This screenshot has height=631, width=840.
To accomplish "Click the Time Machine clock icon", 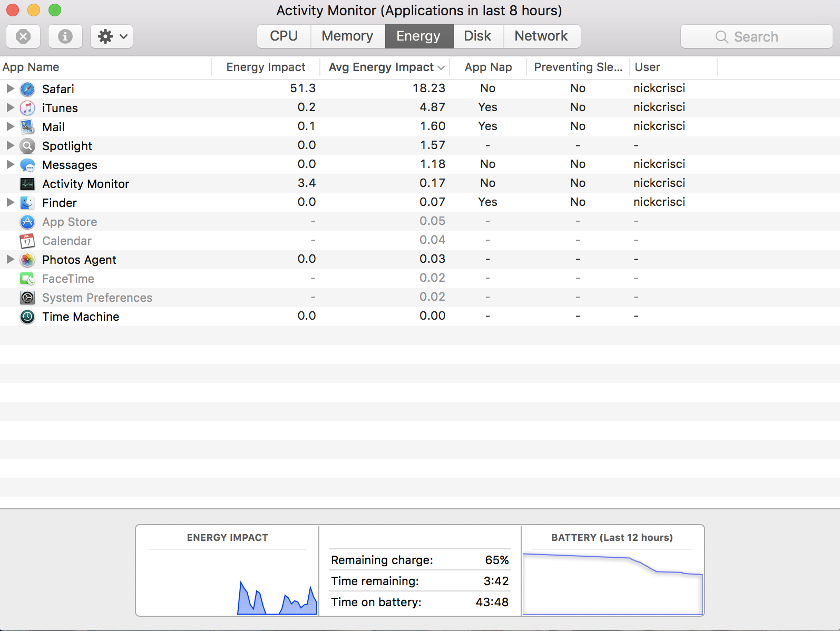I will (x=27, y=317).
